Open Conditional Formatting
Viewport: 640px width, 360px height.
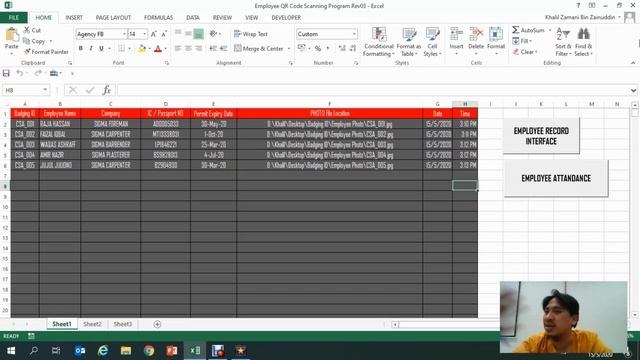(379, 42)
